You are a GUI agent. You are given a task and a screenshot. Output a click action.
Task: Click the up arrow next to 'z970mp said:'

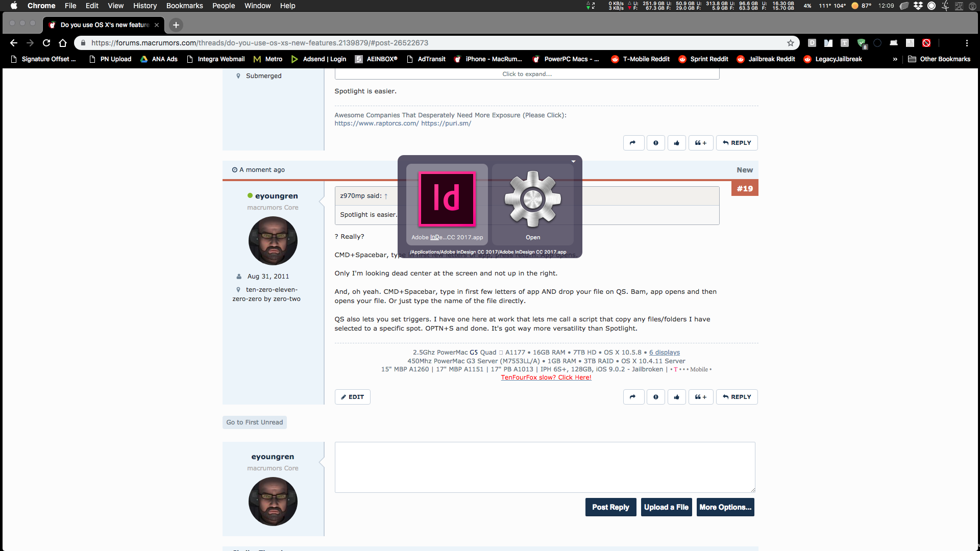pyautogui.click(x=386, y=196)
